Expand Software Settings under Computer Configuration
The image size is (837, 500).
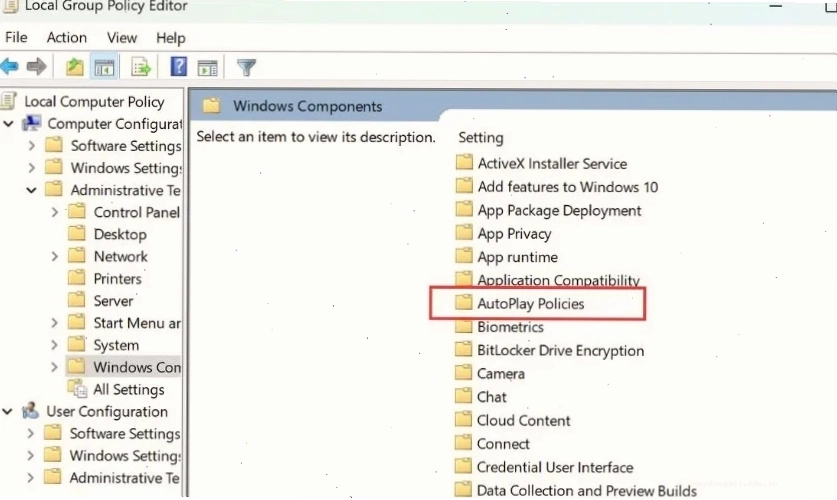31,146
